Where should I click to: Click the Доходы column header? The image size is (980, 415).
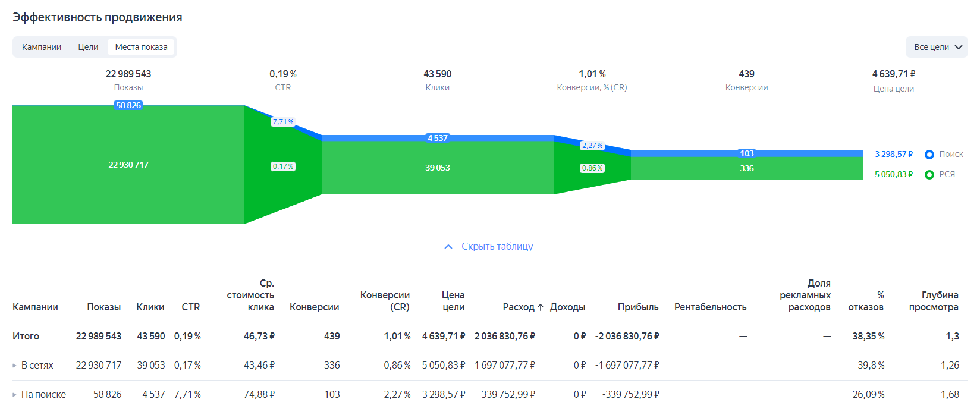tap(567, 307)
